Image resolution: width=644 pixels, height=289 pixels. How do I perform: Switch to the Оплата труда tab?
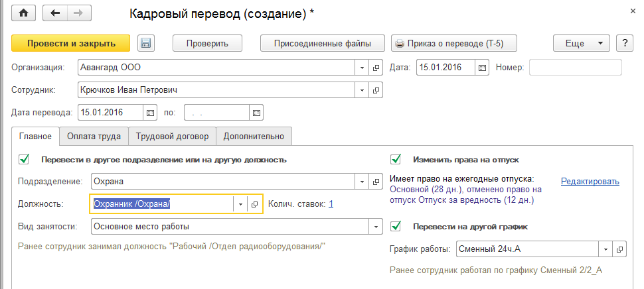93,137
